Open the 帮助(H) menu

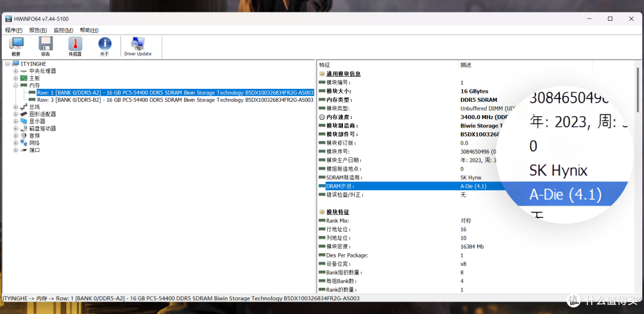pyautogui.click(x=89, y=30)
